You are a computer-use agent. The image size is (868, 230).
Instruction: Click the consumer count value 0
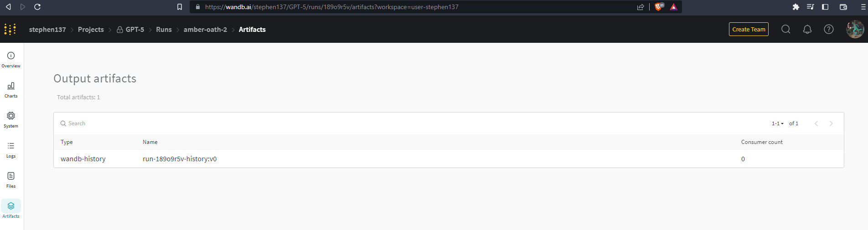tap(743, 159)
